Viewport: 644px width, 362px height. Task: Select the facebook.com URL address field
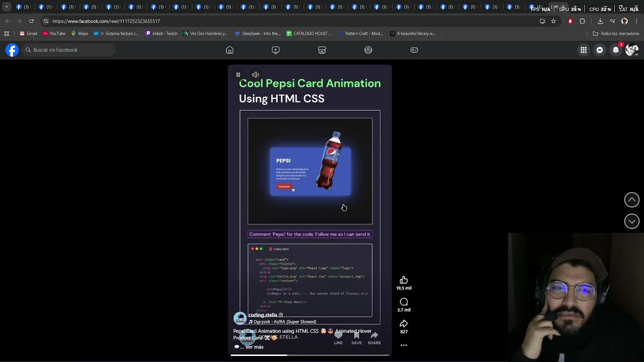106,21
